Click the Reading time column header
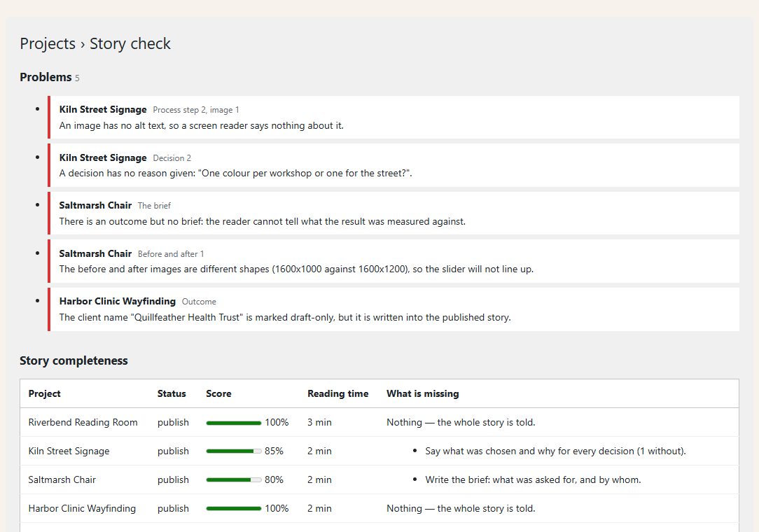The height and width of the screenshot is (532, 759). (338, 393)
